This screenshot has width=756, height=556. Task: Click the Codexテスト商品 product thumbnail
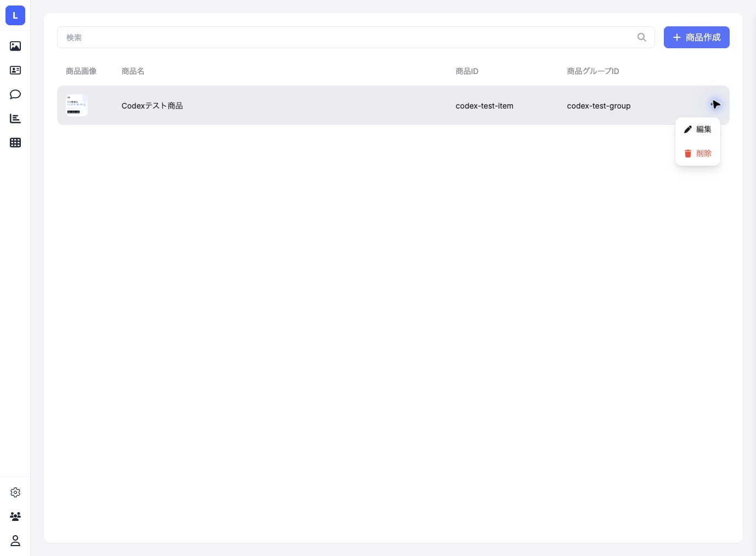click(x=77, y=105)
